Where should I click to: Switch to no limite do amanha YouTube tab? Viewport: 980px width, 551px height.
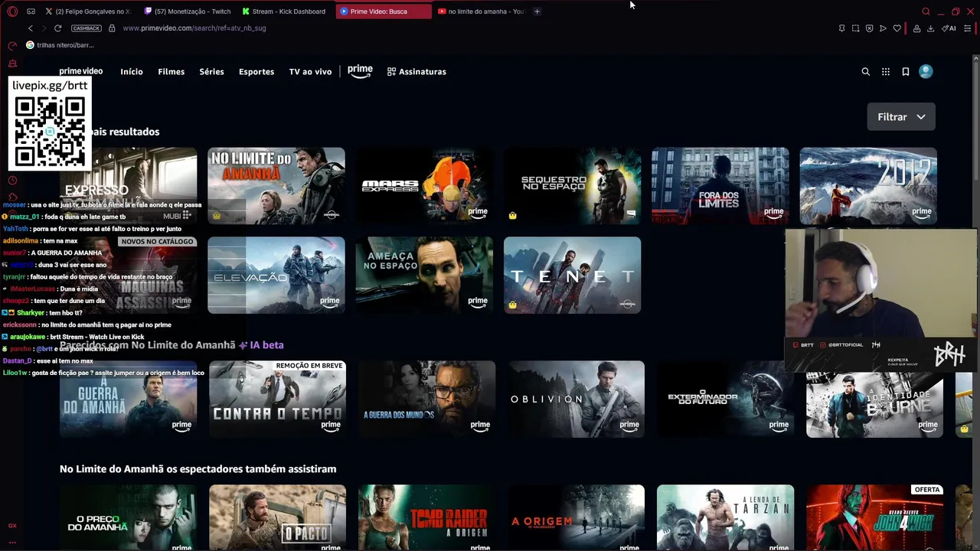[x=481, y=11]
